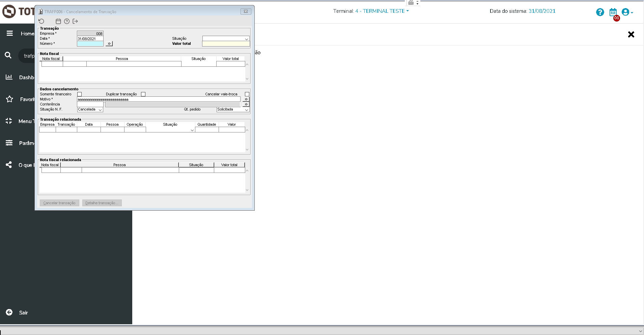Click the magnifying glass search icon
Screen dimensions: 644x335
pyautogui.click(x=8, y=55)
